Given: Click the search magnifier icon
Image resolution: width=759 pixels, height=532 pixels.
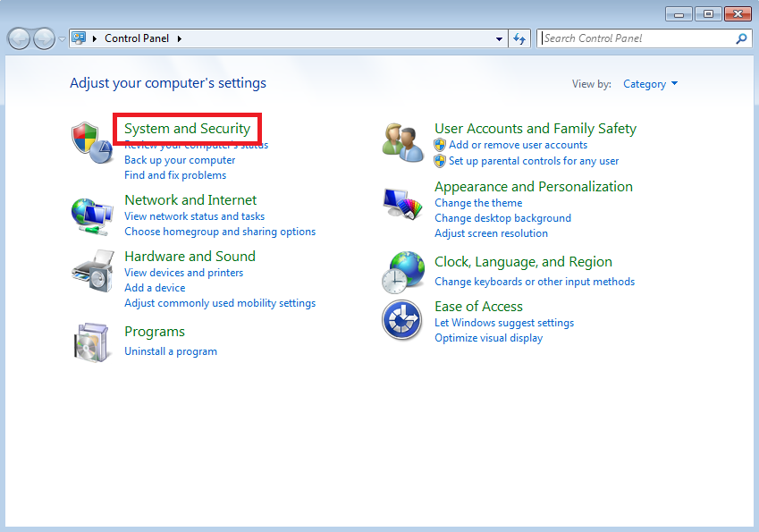Looking at the screenshot, I should (741, 38).
